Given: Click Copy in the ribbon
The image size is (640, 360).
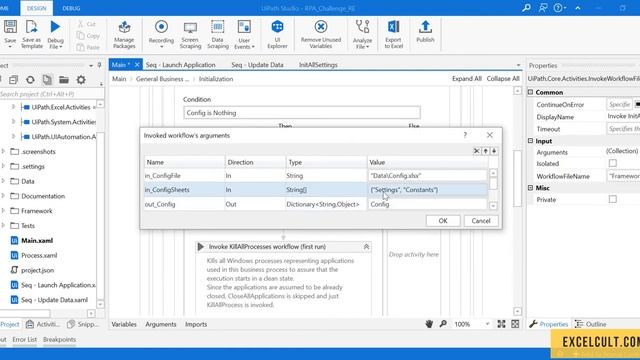Looking at the screenshot, I should [88, 36].
